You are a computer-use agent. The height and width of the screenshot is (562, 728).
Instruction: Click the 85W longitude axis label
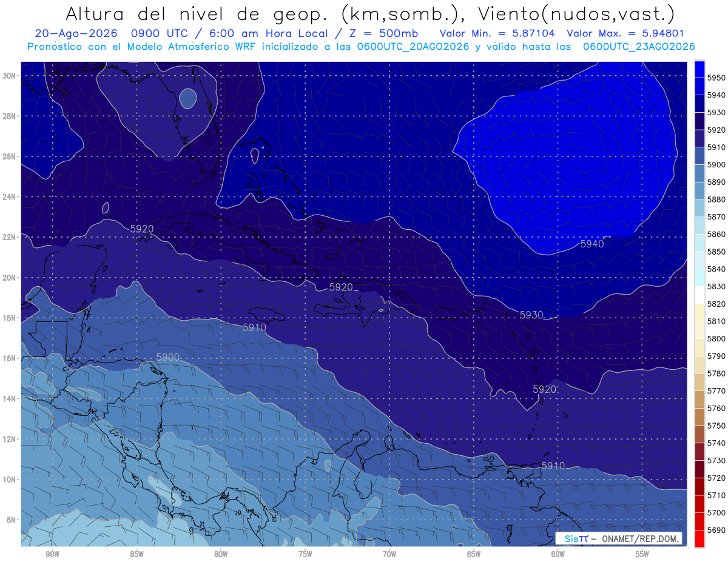click(x=136, y=554)
